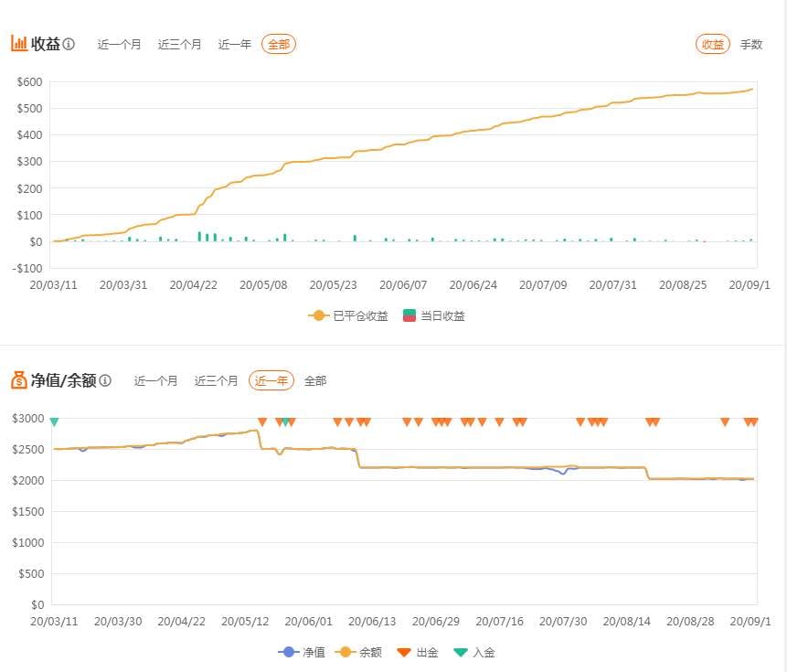Viewport: 787px width, 672px height.
Task: Click the info icon next to 收益
Action: point(69,44)
